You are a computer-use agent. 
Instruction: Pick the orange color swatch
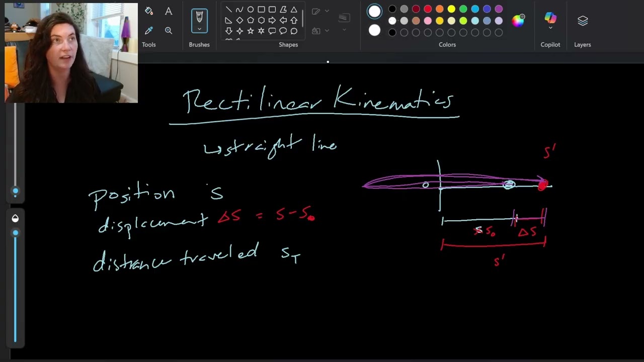(x=440, y=9)
